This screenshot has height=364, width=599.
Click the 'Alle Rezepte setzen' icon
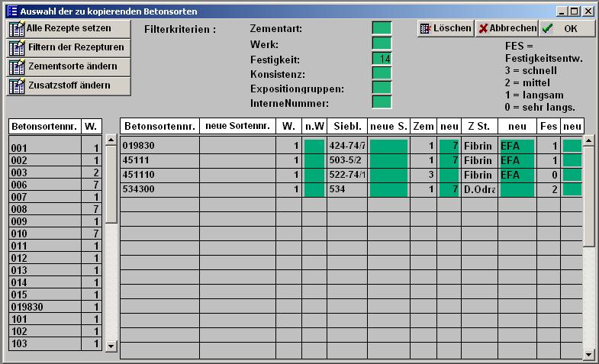click(x=17, y=28)
